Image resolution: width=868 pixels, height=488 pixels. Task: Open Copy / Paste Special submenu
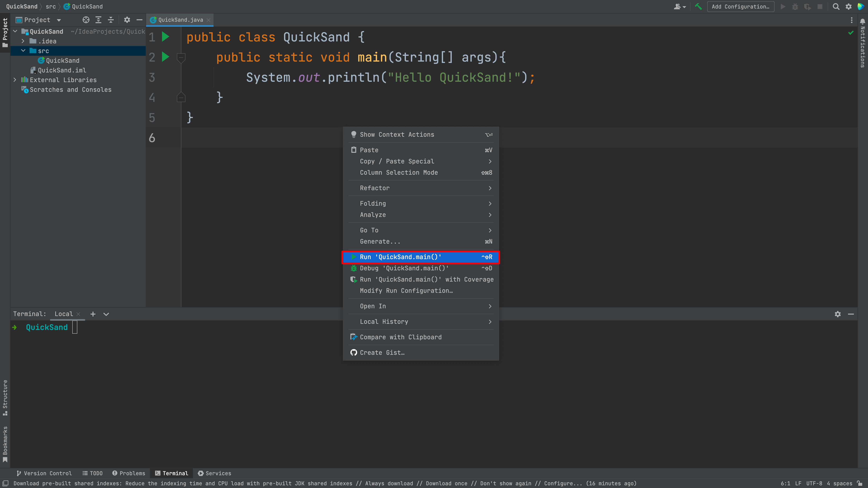[x=421, y=161]
